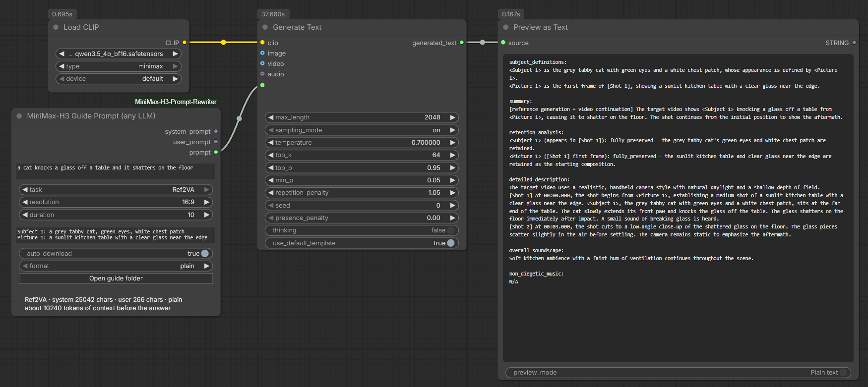The image size is (868, 387).
Task: Click the Open guide folder button
Action: [116, 278]
